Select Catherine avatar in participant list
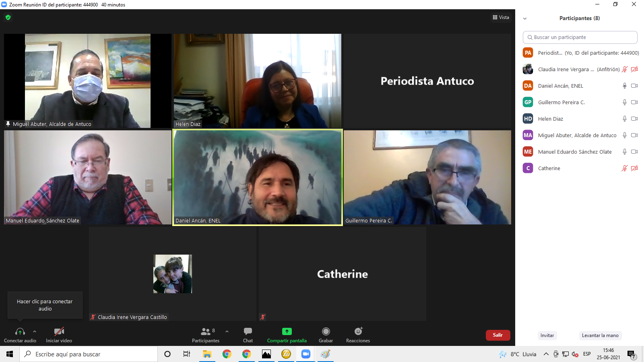 pyautogui.click(x=528, y=168)
